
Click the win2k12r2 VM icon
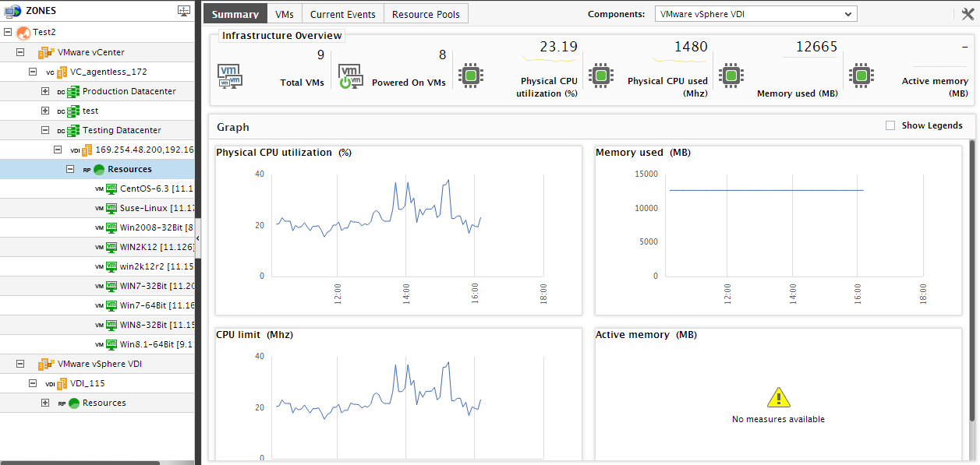coord(111,266)
